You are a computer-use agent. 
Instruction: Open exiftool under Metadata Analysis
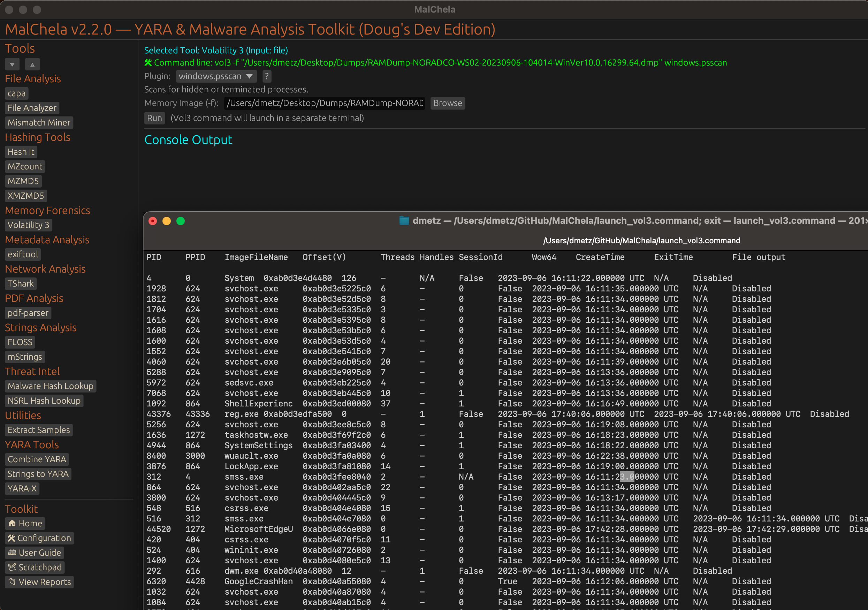(23, 254)
